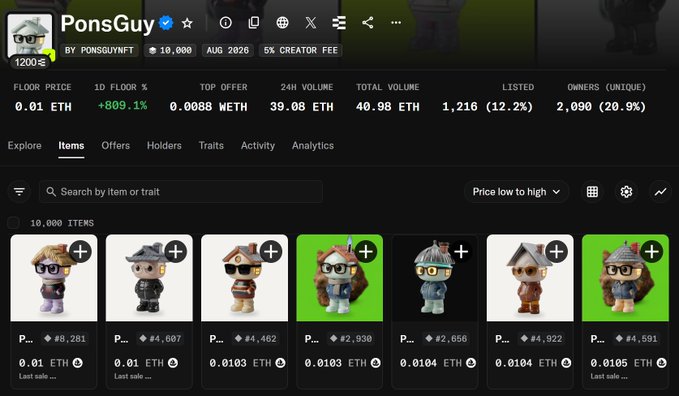View the Traits tab
The image size is (679, 396).
pyautogui.click(x=211, y=146)
